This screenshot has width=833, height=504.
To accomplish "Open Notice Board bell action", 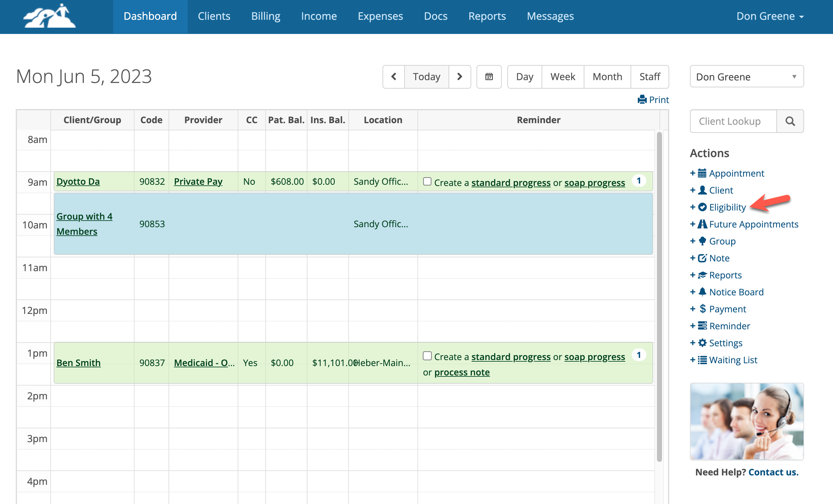I will coord(736,292).
